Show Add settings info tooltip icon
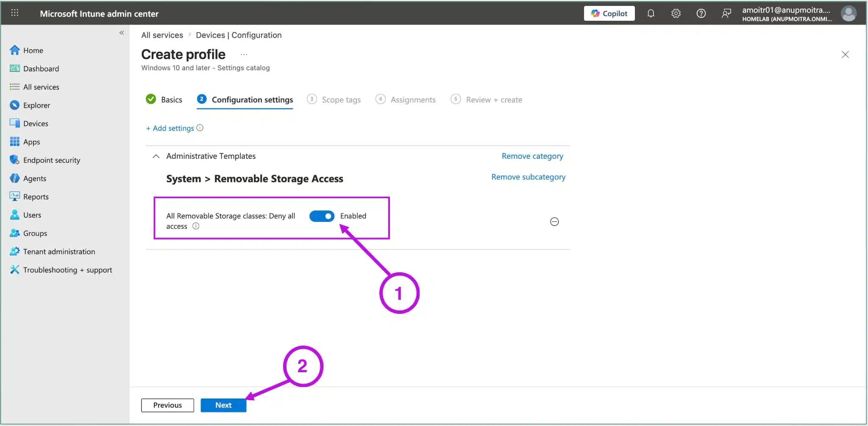 click(200, 127)
